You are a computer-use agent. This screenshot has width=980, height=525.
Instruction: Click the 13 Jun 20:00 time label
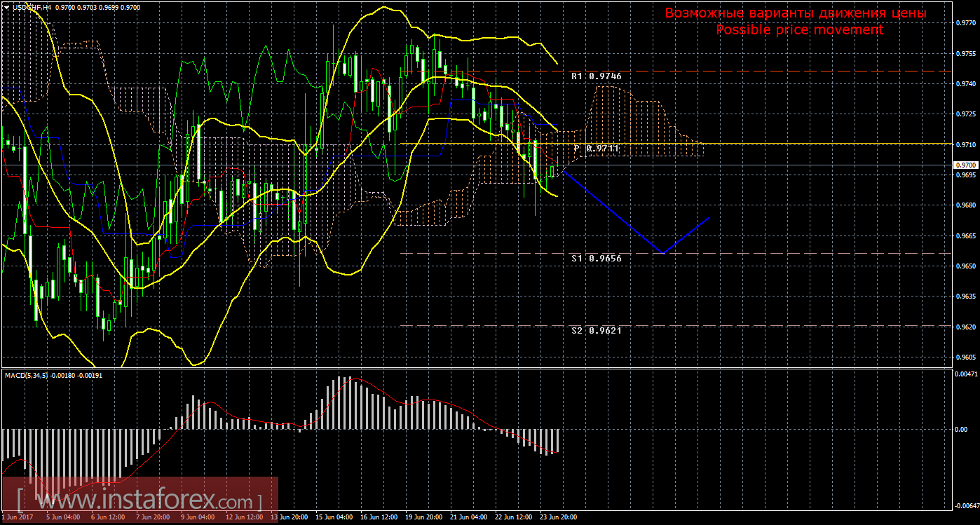[289, 517]
